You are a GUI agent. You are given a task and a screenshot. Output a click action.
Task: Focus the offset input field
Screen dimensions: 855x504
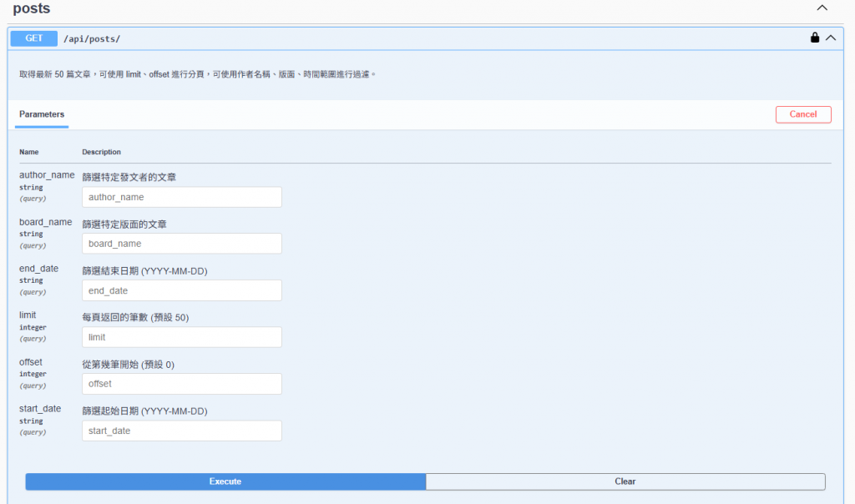181,384
